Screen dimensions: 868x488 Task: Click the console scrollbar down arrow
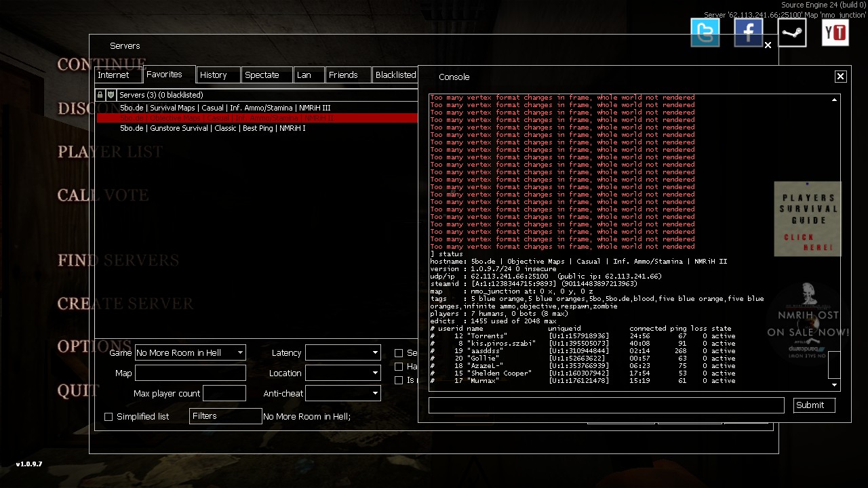pos(834,385)
